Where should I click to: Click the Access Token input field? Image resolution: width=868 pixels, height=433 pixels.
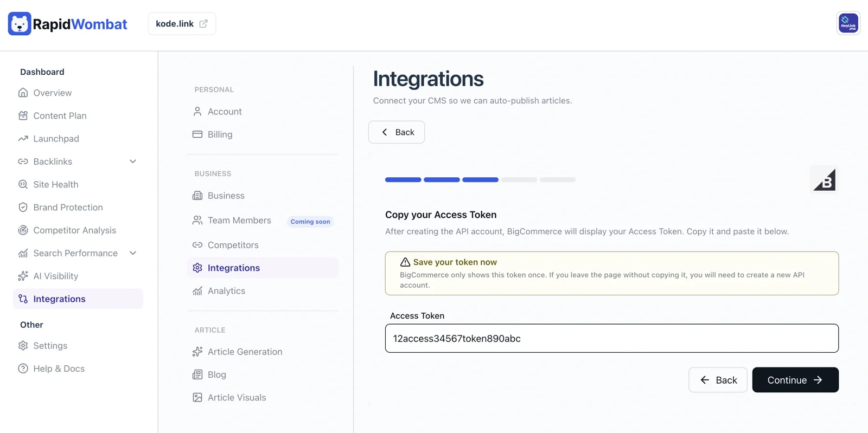pos(612,338)
